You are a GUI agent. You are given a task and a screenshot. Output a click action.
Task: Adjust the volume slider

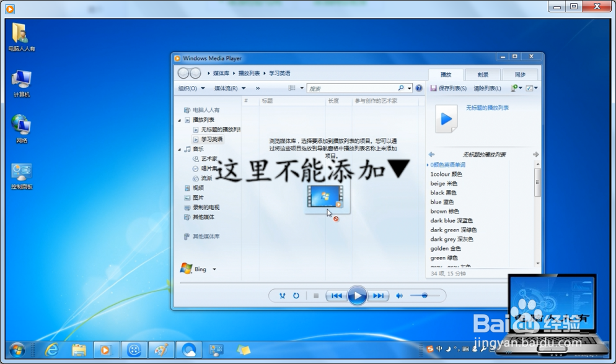[x=425, y=295]
